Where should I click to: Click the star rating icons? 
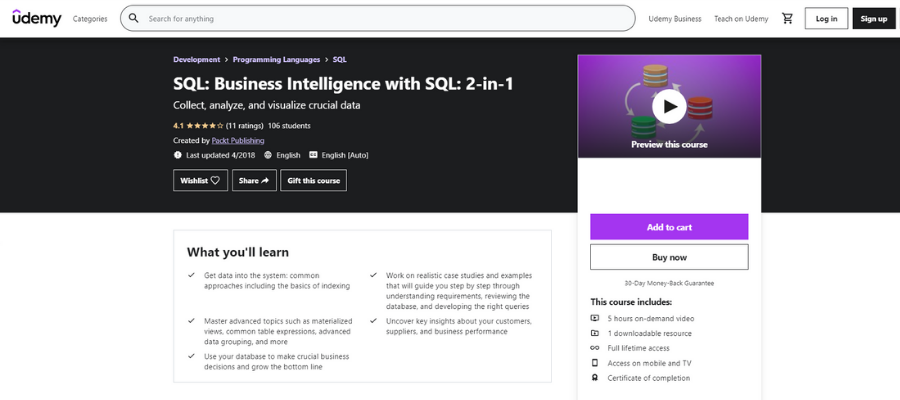pos(204,126)
